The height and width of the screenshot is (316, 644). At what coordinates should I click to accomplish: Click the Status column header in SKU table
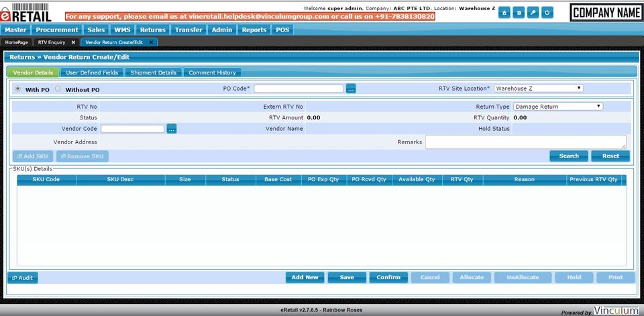(x=230, y=180)
